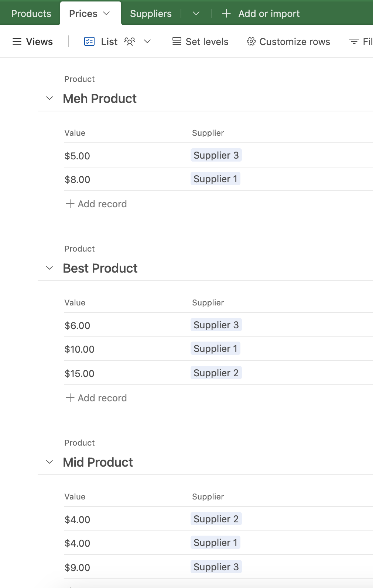Open Supplier 2 chip in $15.00 row
373x588 pixels.
point(216,373)
